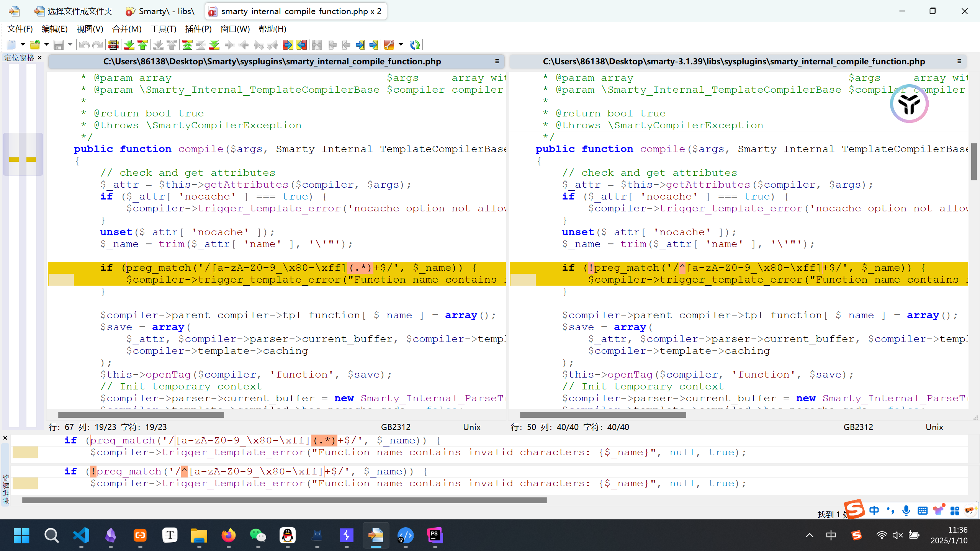Click Select Line Difference ABC icon
The width and height of the screenshot is (980, 551).
click(x=113, y=45)
